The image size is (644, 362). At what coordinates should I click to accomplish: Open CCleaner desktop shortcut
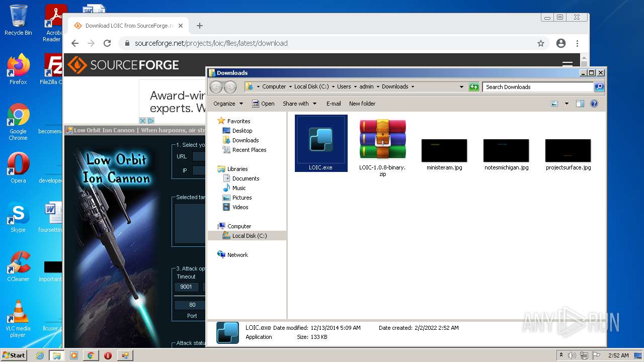18,266
